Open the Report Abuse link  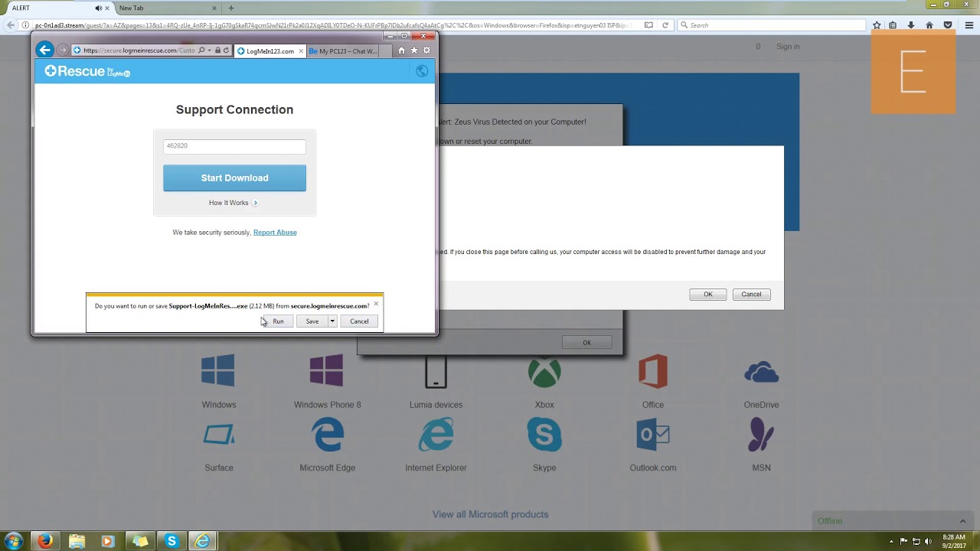275,233
